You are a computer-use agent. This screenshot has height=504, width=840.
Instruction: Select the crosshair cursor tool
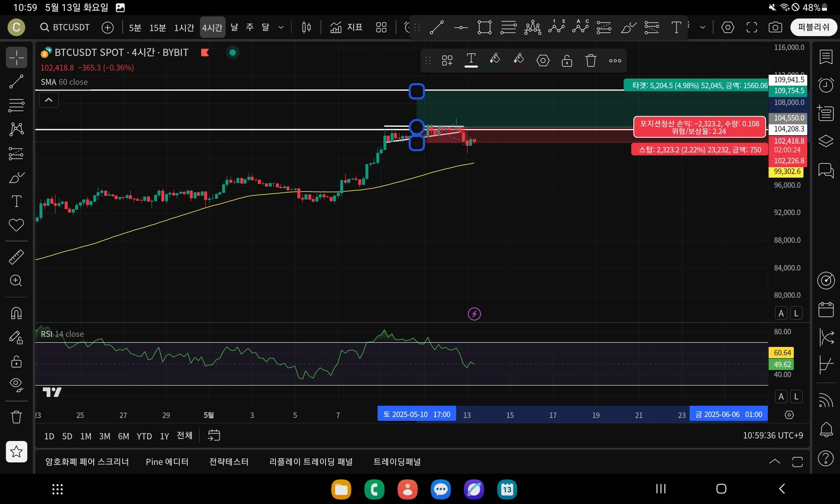click(x=16, y=57)
